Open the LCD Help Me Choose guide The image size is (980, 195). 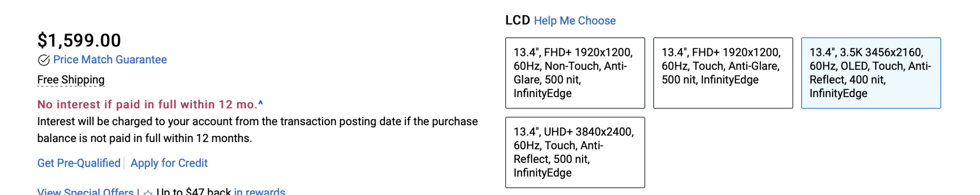[x=575, y=21]
